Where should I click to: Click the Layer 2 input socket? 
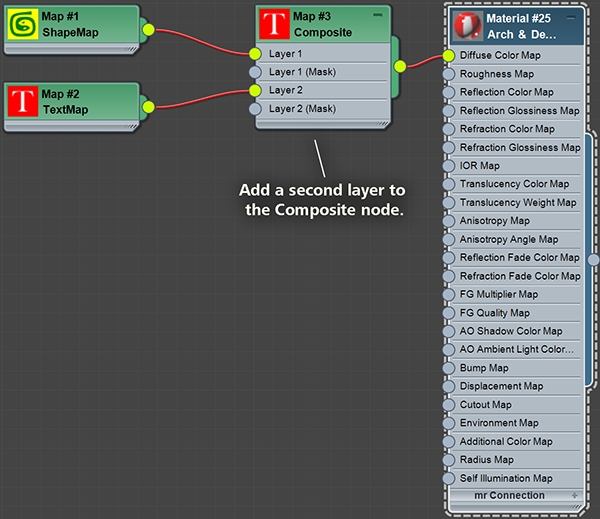[255, 90]
